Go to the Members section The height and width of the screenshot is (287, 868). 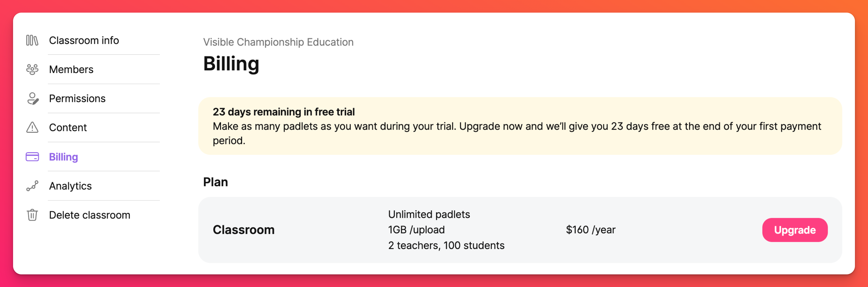[x=71, y=69]
